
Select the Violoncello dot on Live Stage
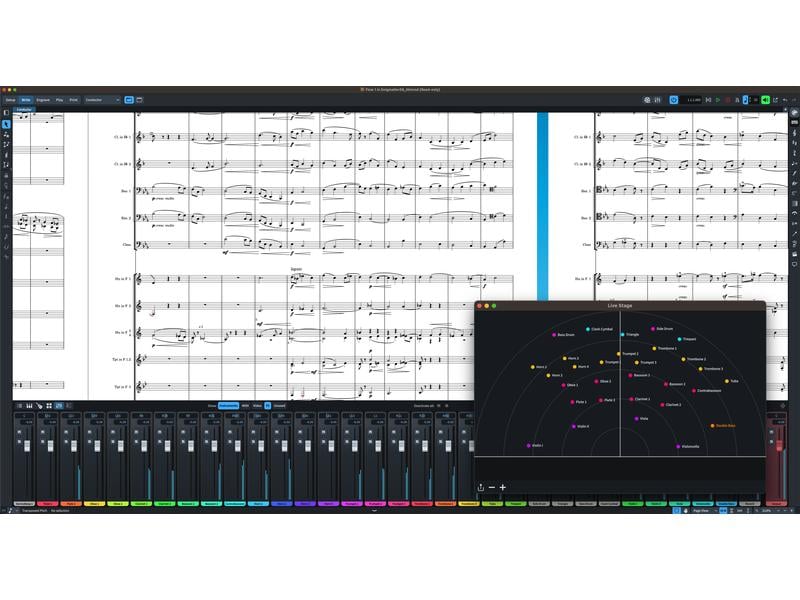coord(678,446)
